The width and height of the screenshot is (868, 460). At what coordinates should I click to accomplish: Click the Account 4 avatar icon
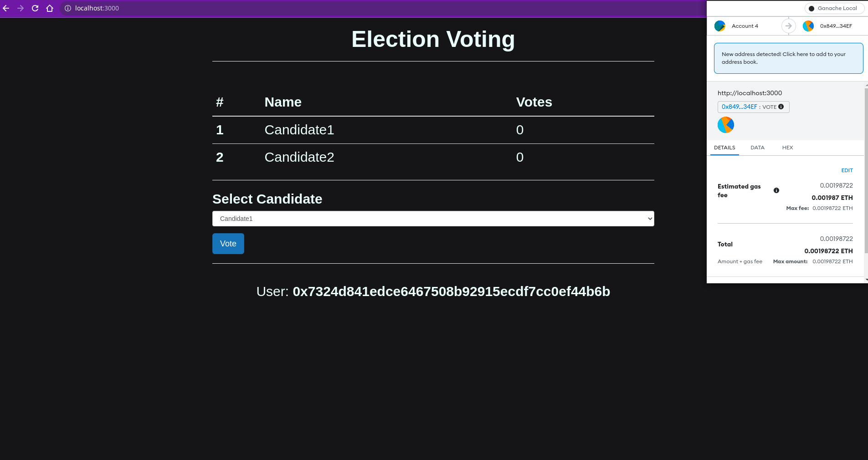(x=720, y=26)
